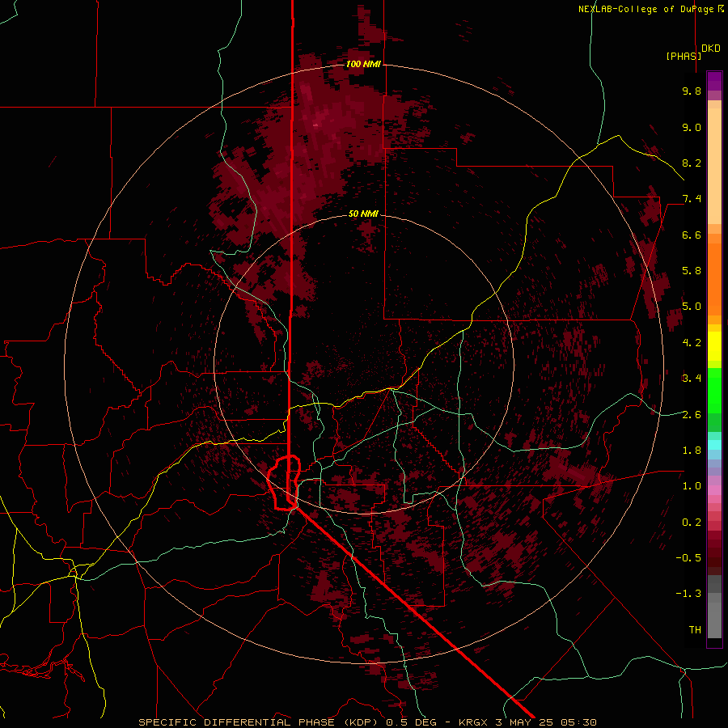
Task: Click the 9.8 value on the color scale
Action: click(x=692, y=91)
